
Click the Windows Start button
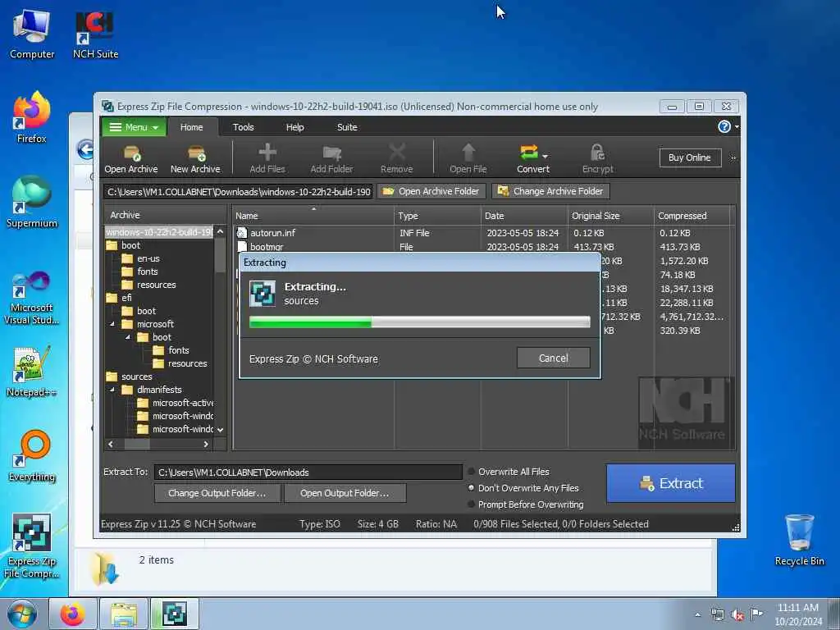tap(22, 614)
